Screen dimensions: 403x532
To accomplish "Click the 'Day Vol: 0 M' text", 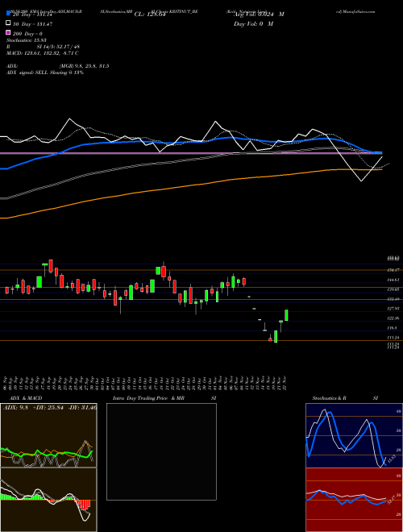I will point(253,24).
